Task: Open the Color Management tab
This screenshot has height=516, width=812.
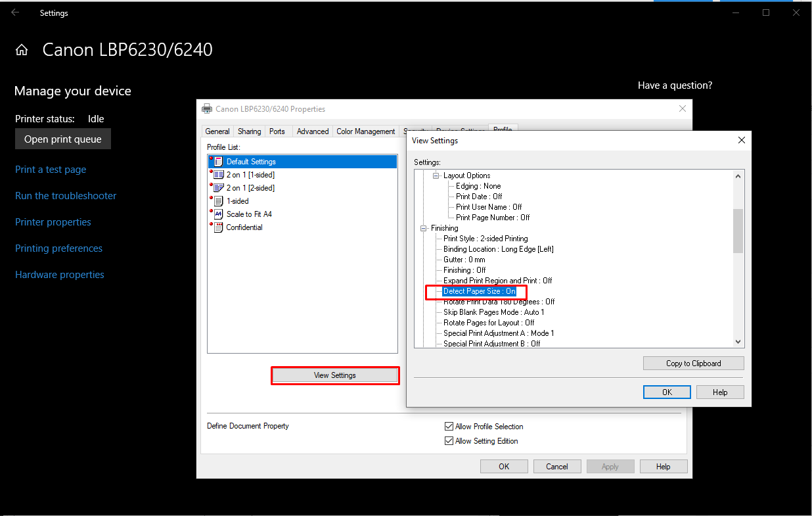Action: click(366, 131)
